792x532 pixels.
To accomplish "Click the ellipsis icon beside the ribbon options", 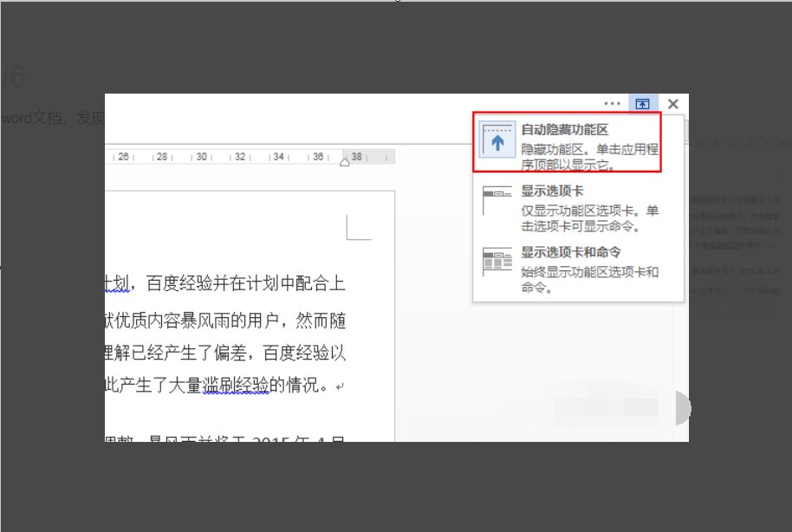I will (613, 103).
